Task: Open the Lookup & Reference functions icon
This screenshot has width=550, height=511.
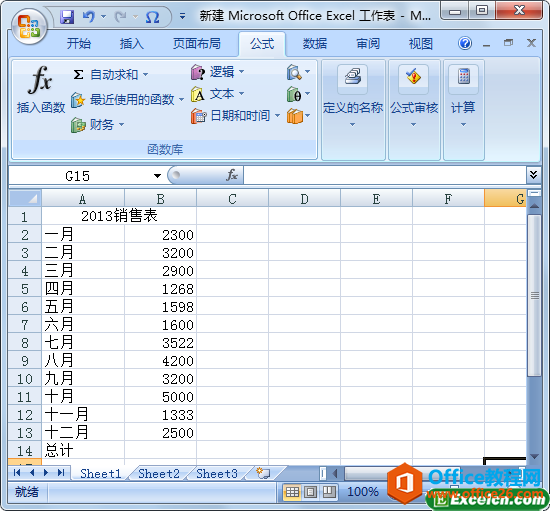Action: [298, 72]
